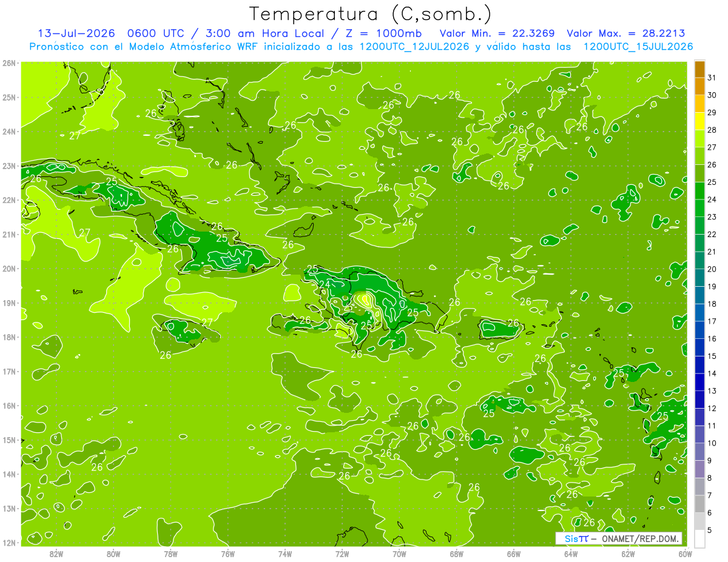Click the "22N" latitude axis label
The width and height of the screenshot is (728, 562).
tap(8, 200)
